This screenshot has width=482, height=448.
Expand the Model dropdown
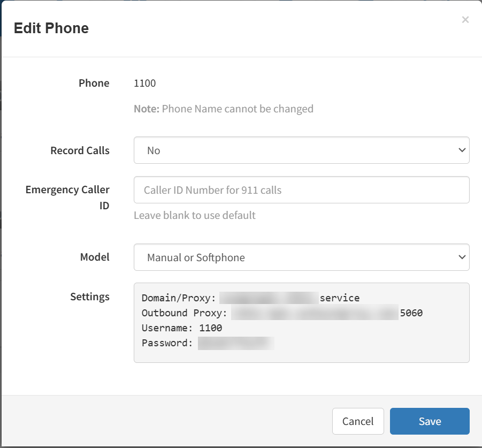pyautogui.click(x=301, y=257)
